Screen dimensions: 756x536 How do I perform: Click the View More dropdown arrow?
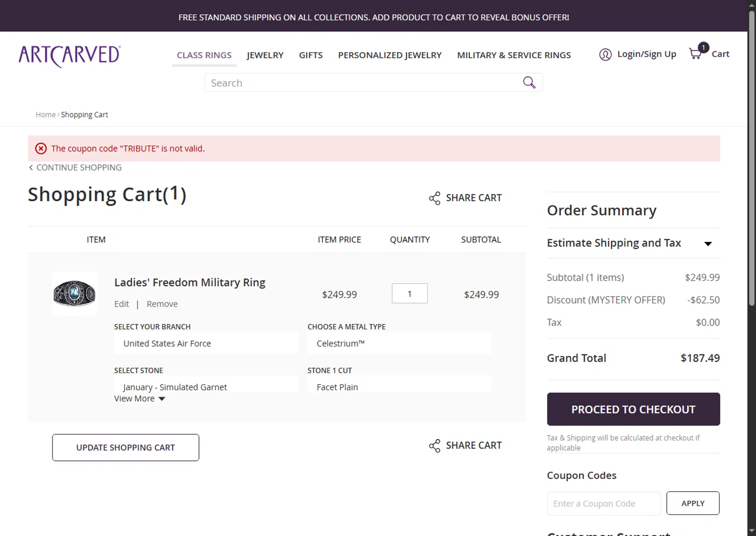[162, 399]
